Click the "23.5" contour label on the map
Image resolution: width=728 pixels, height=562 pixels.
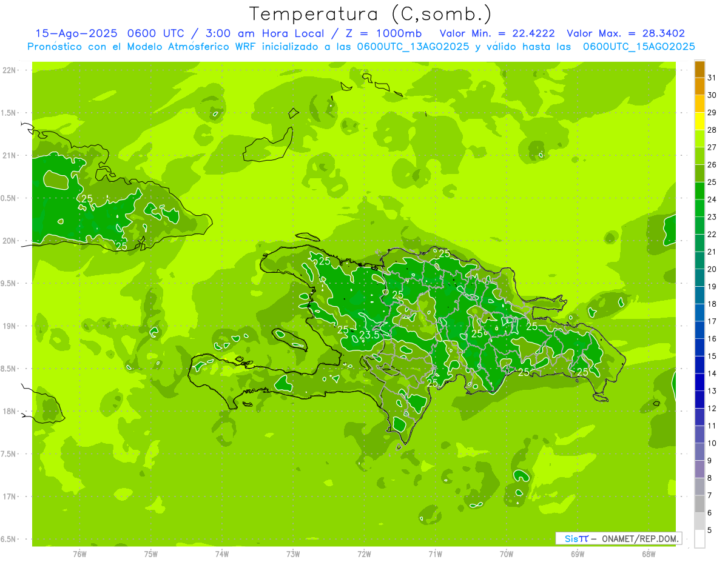pyautogui.click(x=369, y=335)
